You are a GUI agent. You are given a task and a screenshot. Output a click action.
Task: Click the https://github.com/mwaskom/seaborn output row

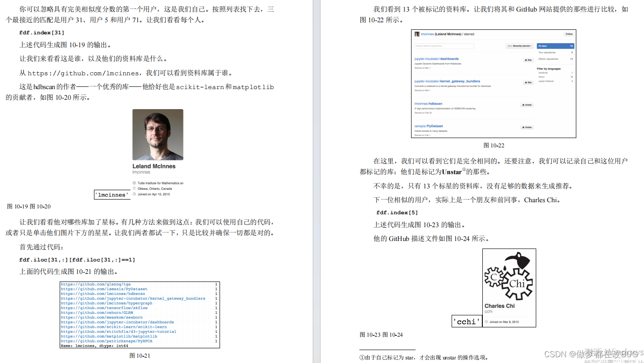(139, 318)
